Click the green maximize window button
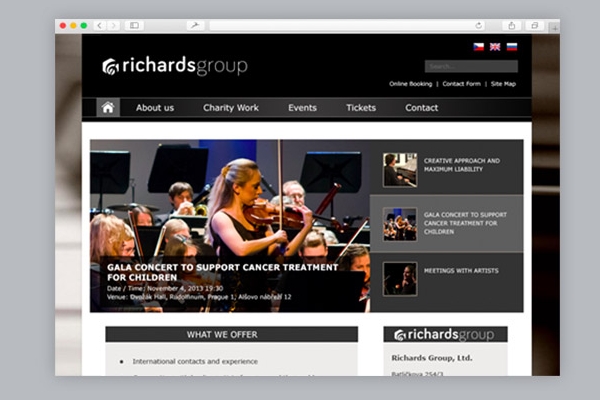The image size is (600, 400). click(83, 26)
